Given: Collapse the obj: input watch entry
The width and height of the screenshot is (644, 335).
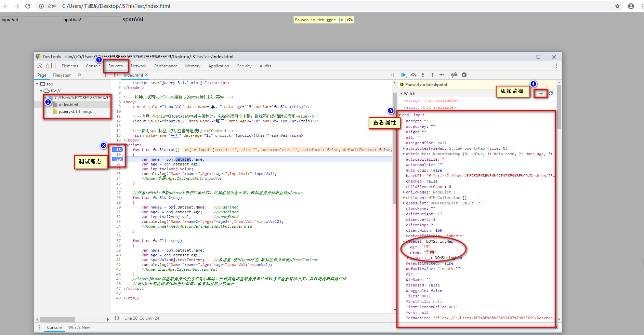Looking at the screenshot, I should (x=400, y=115).
